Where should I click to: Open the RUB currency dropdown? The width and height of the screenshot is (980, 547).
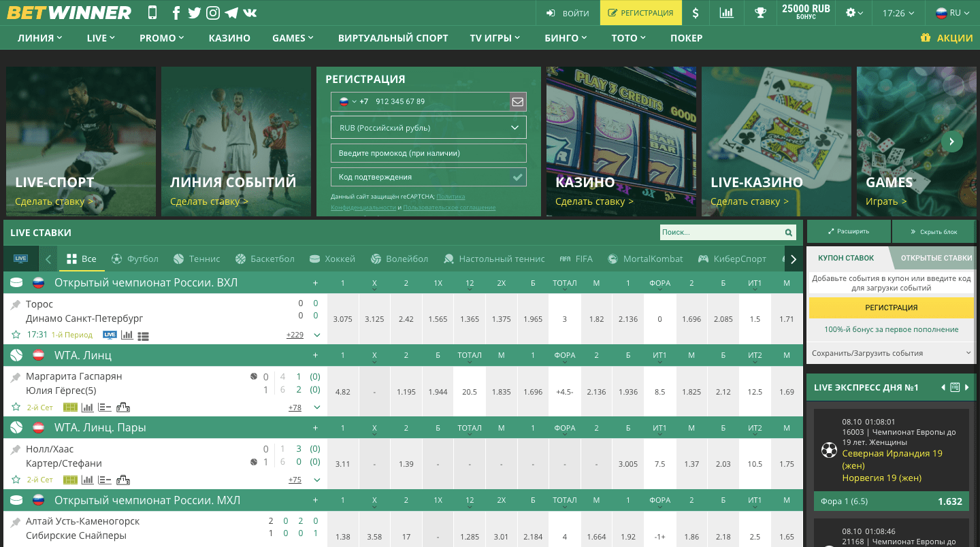click(x=428, y=128)
